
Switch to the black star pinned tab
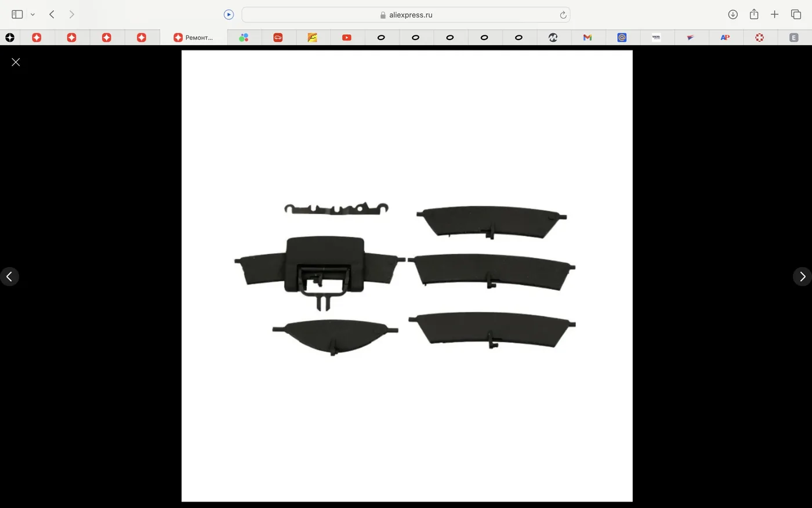pos(10,38)
